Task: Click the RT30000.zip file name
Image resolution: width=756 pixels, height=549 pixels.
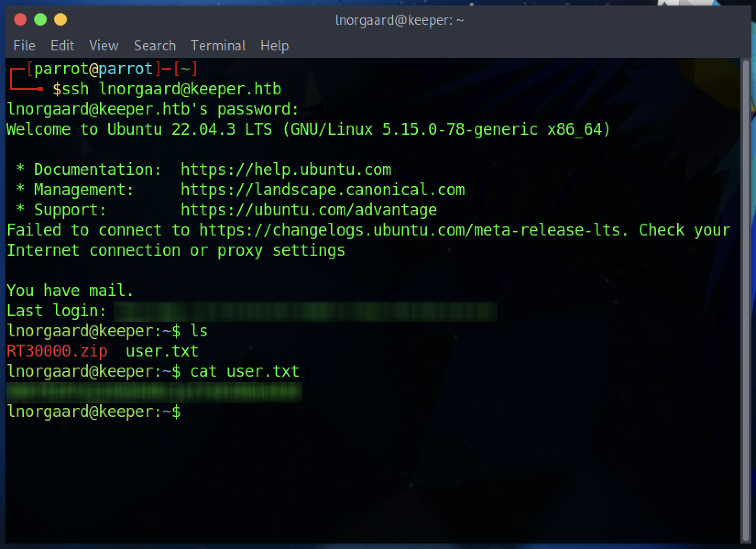Action: (57, 351)
